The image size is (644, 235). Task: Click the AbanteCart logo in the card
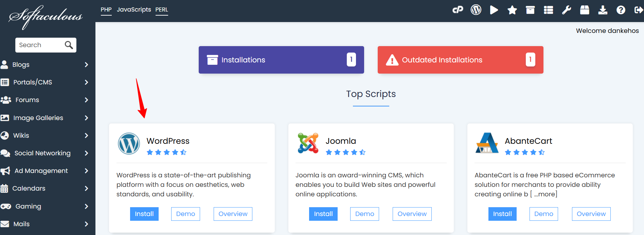coord(487,143)
